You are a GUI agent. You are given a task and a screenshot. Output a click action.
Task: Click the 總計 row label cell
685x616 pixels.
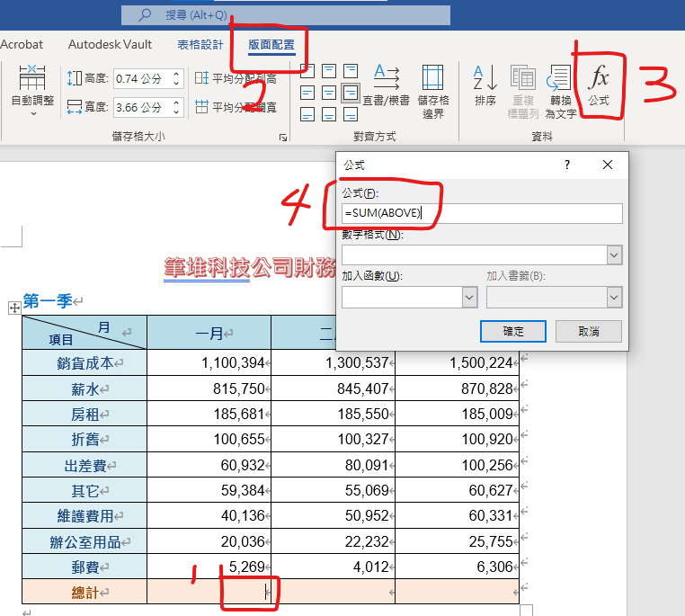85,592
